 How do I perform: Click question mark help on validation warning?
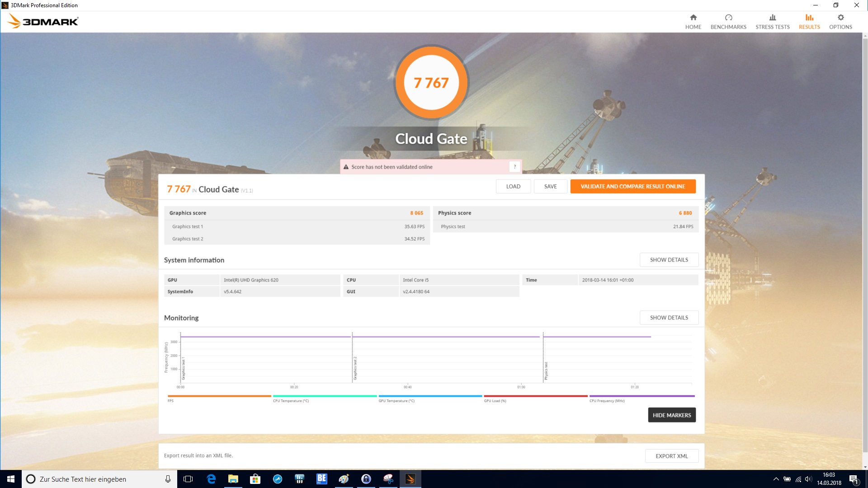tap(514, 167)
